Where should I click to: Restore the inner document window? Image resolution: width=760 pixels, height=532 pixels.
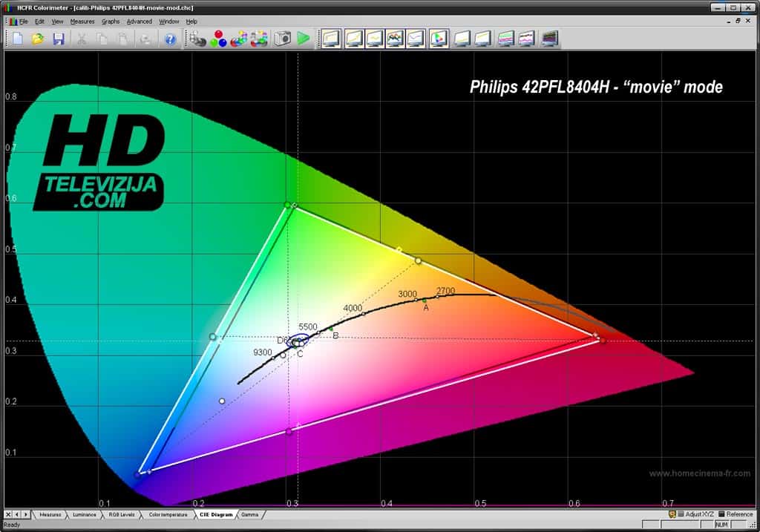(x=738, y=21)
